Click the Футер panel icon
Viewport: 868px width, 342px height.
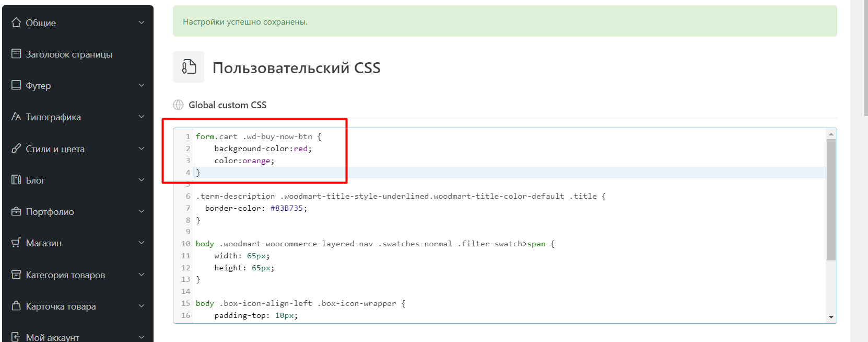(16, 85)
